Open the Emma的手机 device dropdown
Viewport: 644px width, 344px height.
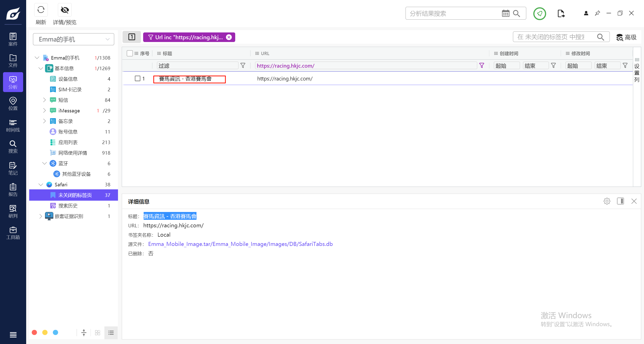coord(73,39)
